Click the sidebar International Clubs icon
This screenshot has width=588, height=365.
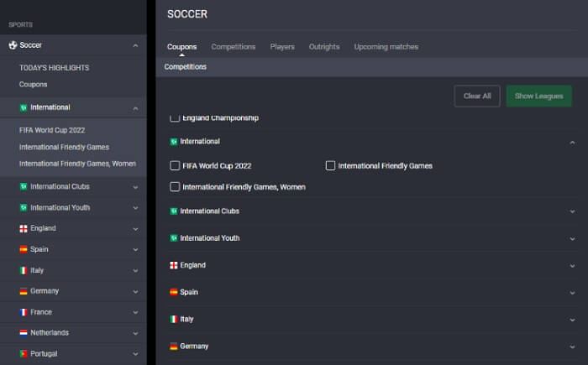pyautogui.click(x=24, y=186)
